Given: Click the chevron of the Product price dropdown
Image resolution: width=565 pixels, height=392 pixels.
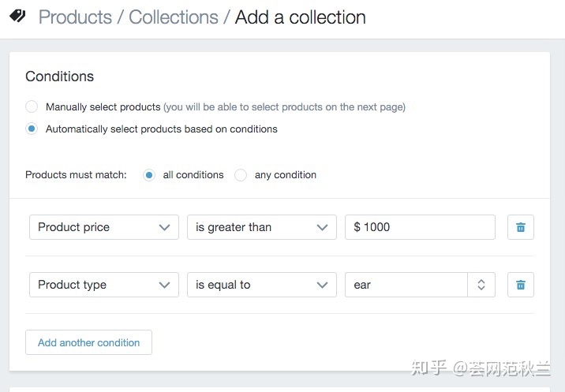Looking at the screenshot, I should pyautogui.click(x=164, y=227).
